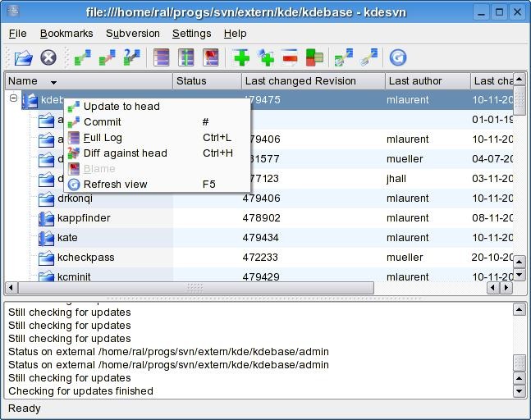Choose Update to head in context menu
Image resolution: width=531 pixels, height=420 pixels.
click(157, 107)
